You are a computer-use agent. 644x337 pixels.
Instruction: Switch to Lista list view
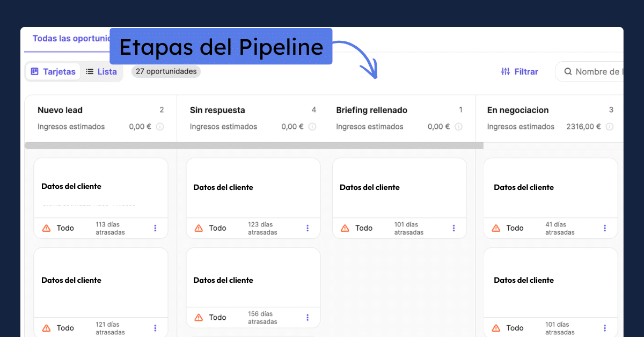[101, 71]
